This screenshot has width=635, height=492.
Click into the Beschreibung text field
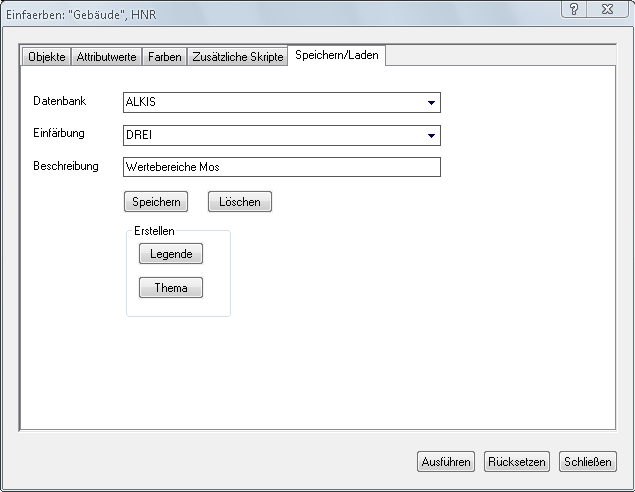tap(280, 167)
